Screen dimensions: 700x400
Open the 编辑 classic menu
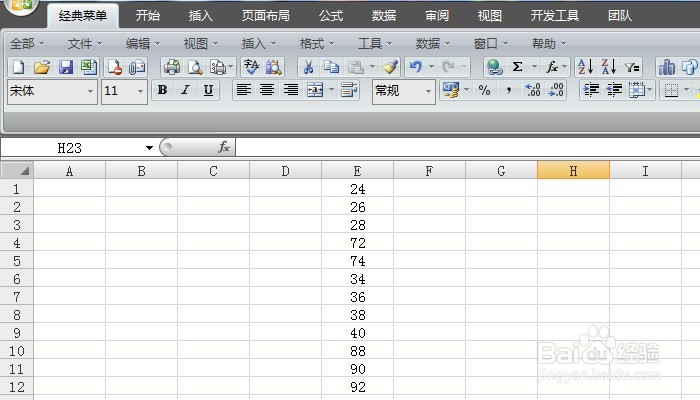coord(143,44)
